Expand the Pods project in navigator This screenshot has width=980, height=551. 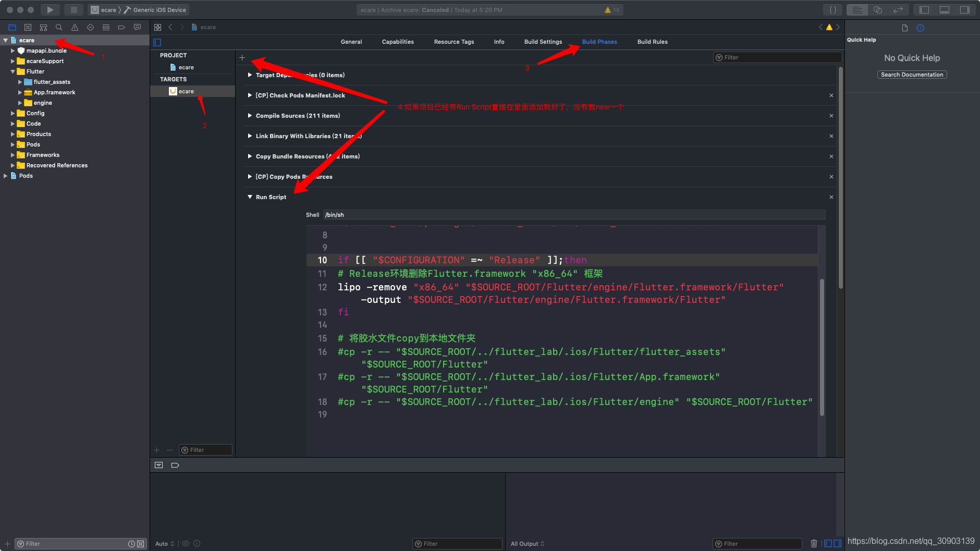5,176
